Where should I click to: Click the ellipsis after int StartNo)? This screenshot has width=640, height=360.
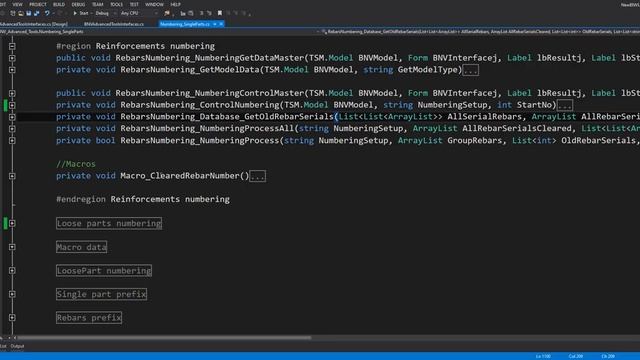[x=564, y=105]
